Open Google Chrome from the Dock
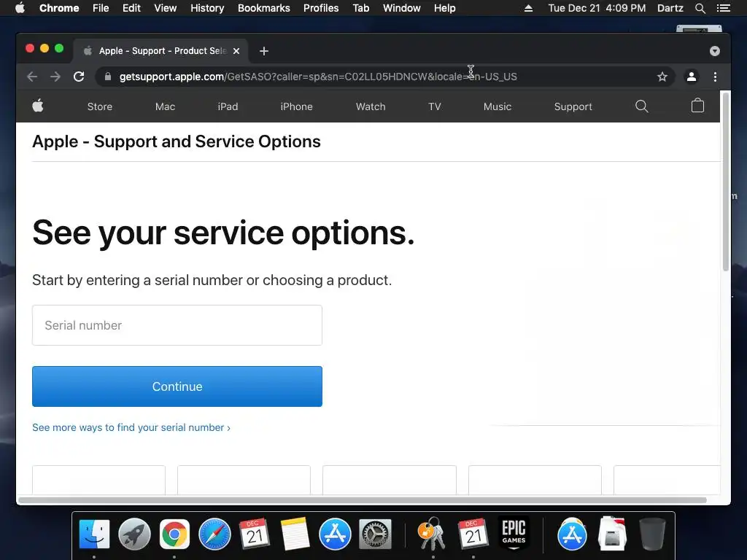Image resolution: width=747 pixels, height=560 pixels. tap(174, 534)
